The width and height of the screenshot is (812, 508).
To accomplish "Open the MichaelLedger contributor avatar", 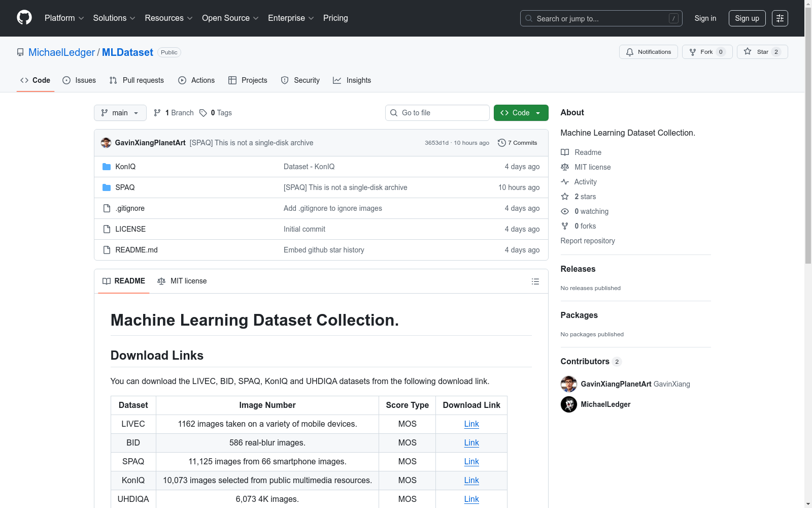I will tap(569, 404).
